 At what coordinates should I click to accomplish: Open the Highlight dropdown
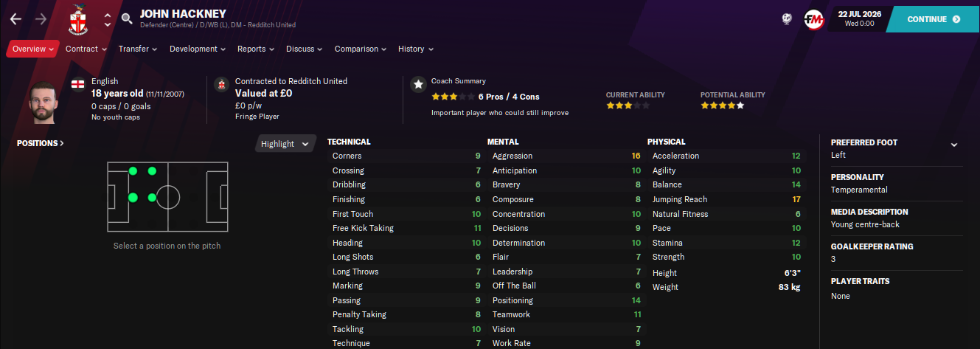pos(285,144)
